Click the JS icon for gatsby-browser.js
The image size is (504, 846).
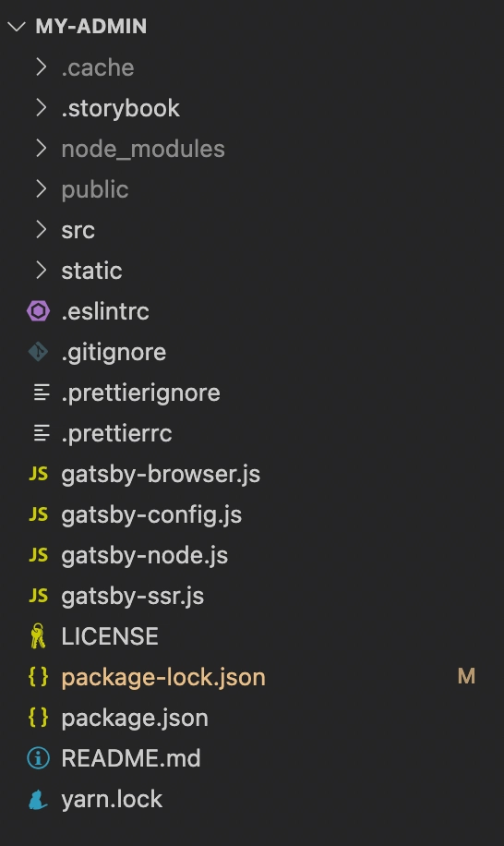(x=38, y=474)
